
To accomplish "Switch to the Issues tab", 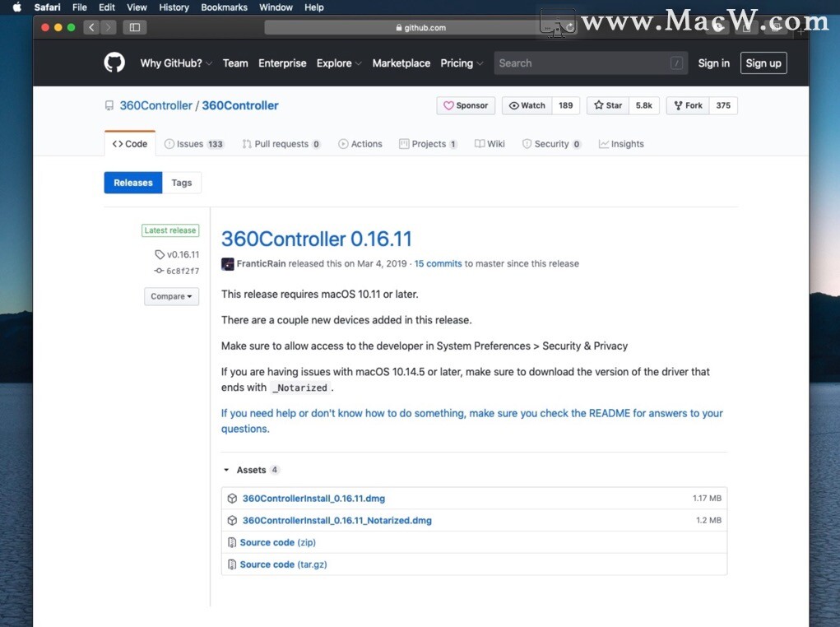I will pos(194,144).
